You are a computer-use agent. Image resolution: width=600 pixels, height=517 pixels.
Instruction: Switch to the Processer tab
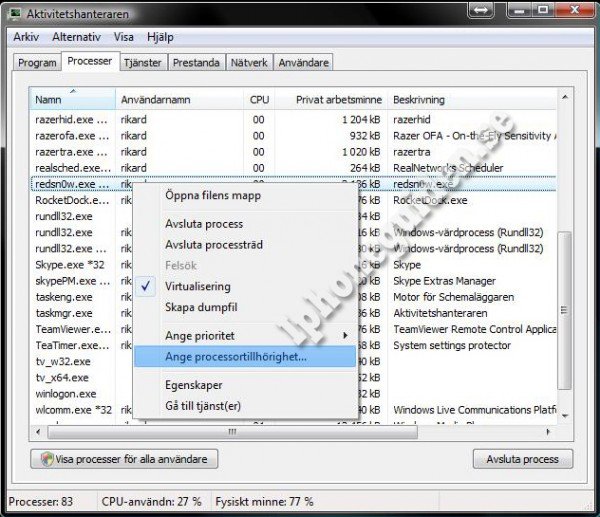(90, 61)
